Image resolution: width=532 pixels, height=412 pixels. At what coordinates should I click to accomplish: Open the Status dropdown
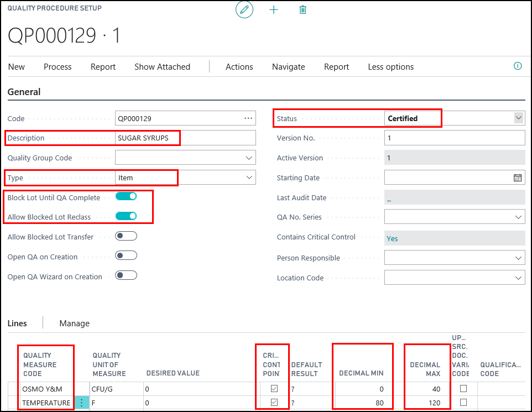[518, 118]
